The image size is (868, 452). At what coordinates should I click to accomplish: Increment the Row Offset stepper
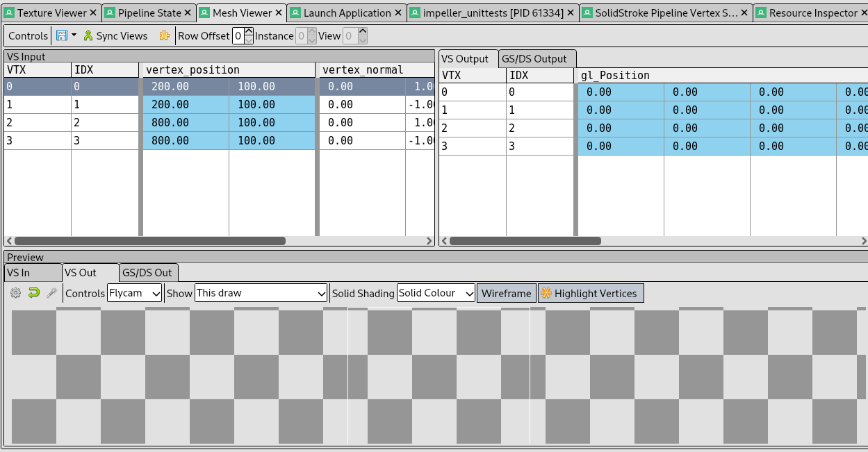(249, 32)
